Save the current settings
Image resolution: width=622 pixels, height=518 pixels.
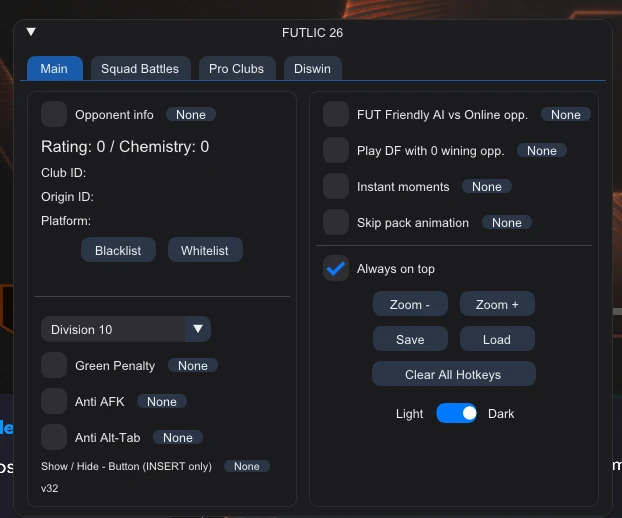410,339
